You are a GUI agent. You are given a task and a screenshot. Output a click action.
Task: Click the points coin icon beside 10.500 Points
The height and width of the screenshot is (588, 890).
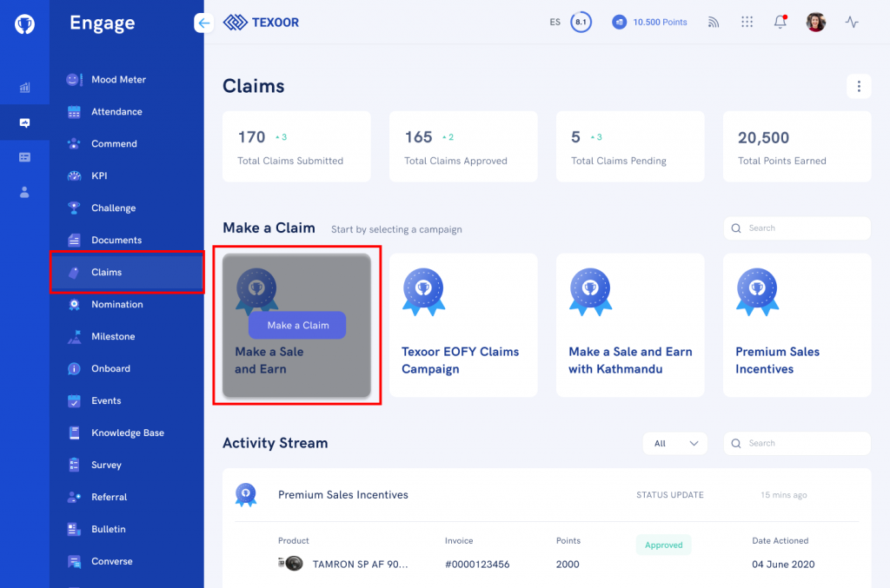(619, 22)
